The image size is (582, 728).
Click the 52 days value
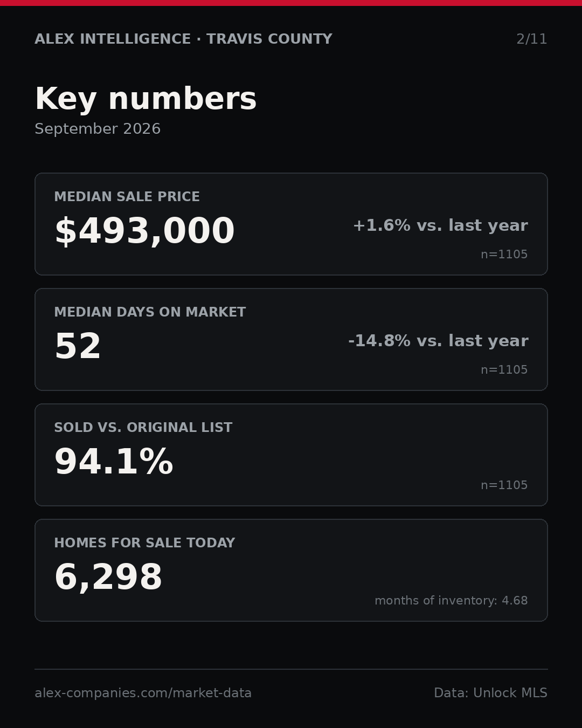tap(78, 347)
